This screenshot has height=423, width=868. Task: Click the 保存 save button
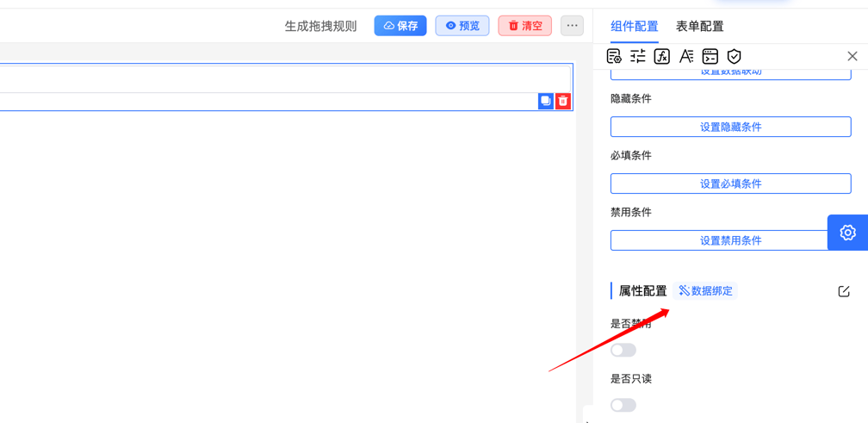400,26
